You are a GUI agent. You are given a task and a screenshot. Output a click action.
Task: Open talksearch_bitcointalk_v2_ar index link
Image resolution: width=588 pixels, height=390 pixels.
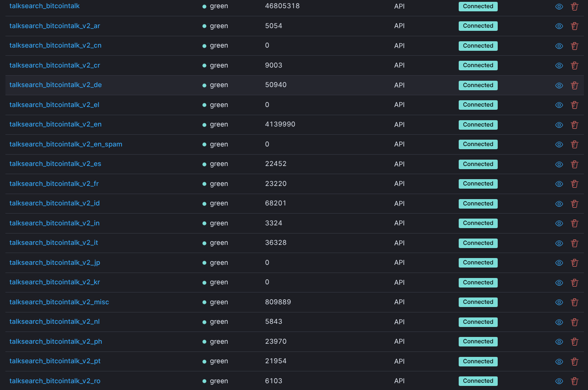55,26
